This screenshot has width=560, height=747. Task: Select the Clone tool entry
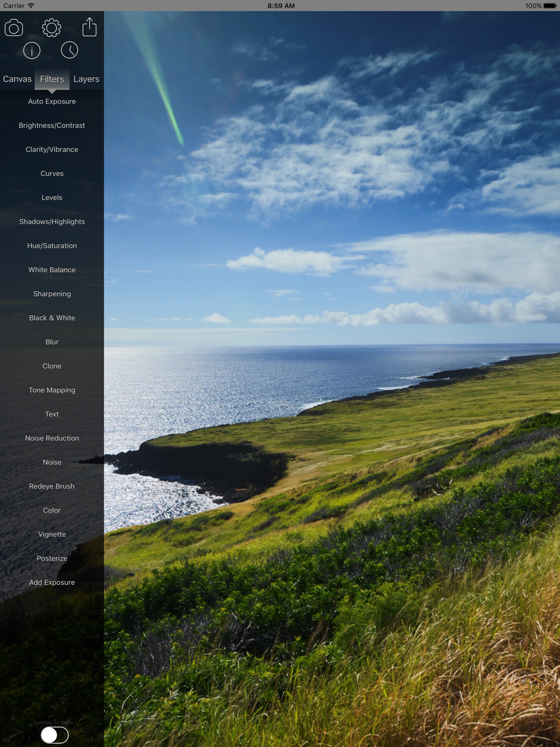click(x=52, y=366)
